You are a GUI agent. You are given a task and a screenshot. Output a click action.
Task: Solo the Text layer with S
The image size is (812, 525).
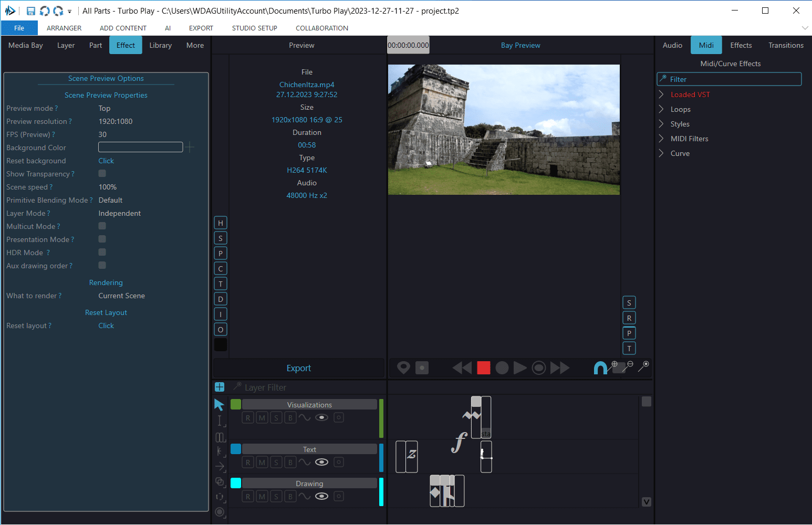(x=276, y=462)
